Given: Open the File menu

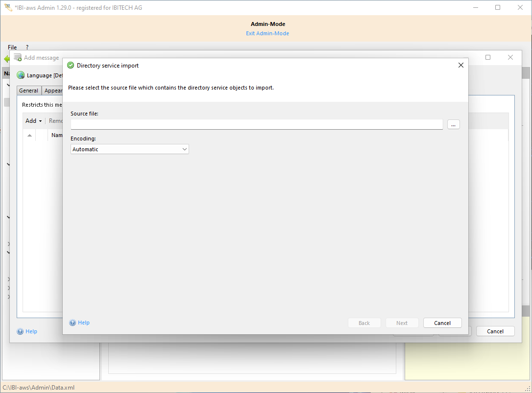Looking at the screenshot, I should click(12, 47).
